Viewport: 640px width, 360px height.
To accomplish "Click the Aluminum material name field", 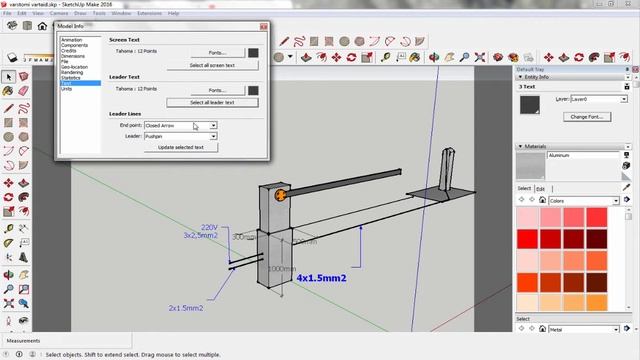I will coord(583,156).
